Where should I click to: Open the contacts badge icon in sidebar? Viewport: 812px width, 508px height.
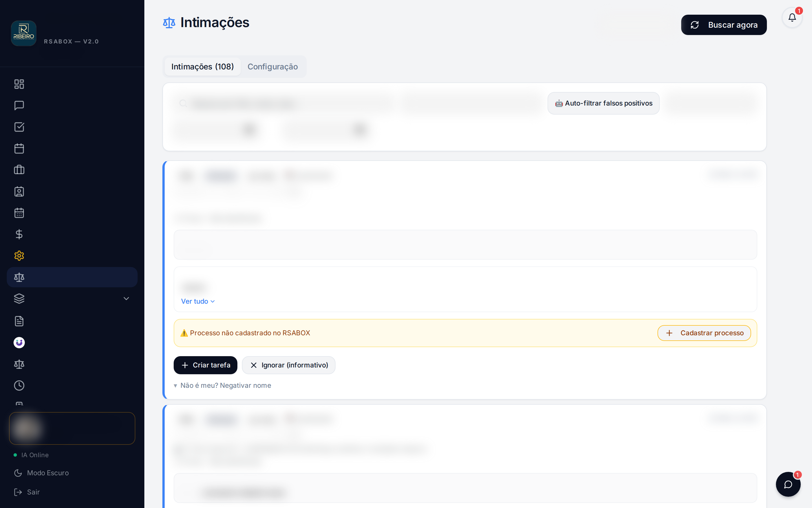pos(19,192)
